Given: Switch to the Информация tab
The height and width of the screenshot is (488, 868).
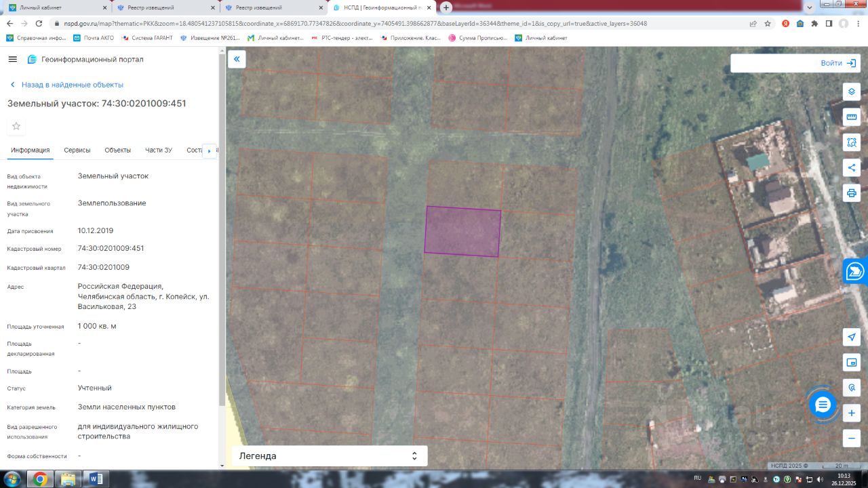Looking at the screenshot, I should (30, 150).
